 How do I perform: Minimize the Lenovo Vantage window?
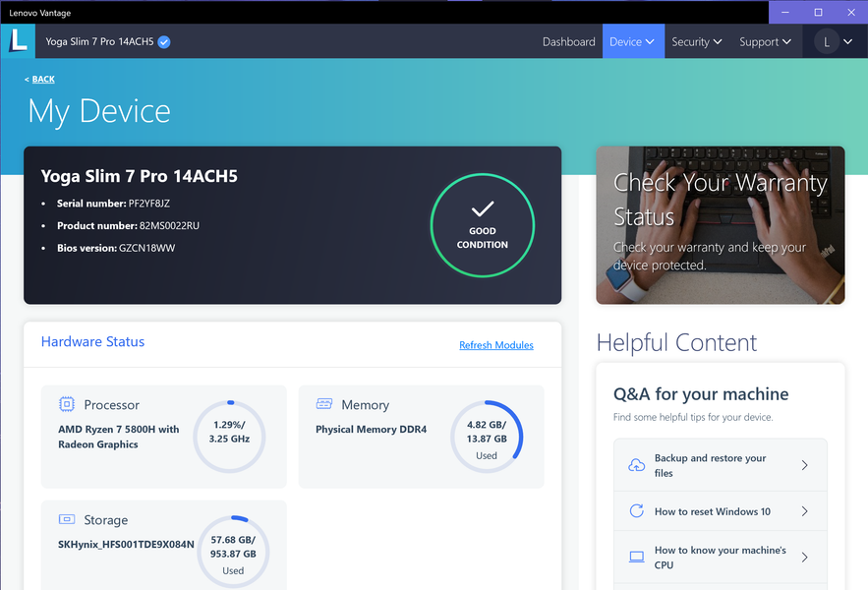(x=785, y=12)
